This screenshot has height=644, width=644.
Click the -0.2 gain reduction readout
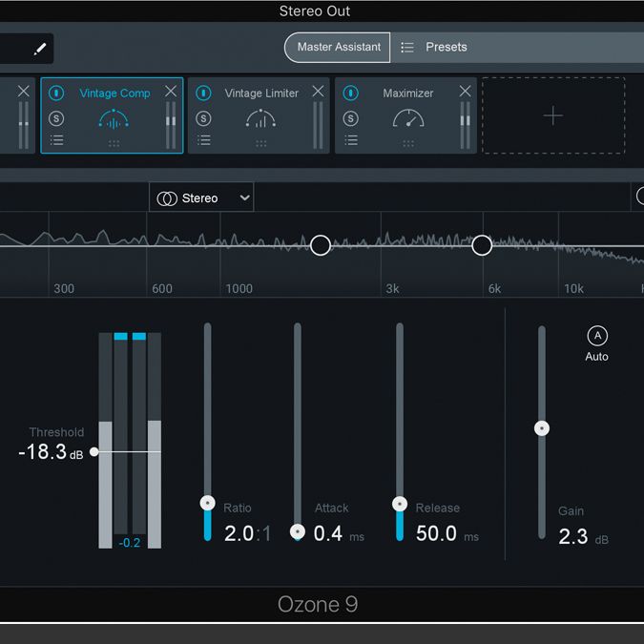coord(130,543)
